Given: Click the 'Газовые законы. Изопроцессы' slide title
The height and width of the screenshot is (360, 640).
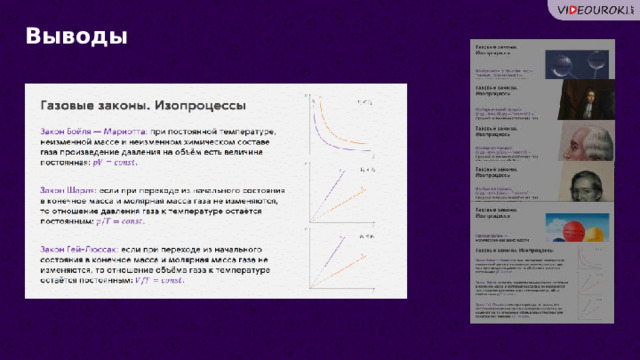Looking at the screenshot, I should pos(143,106).
